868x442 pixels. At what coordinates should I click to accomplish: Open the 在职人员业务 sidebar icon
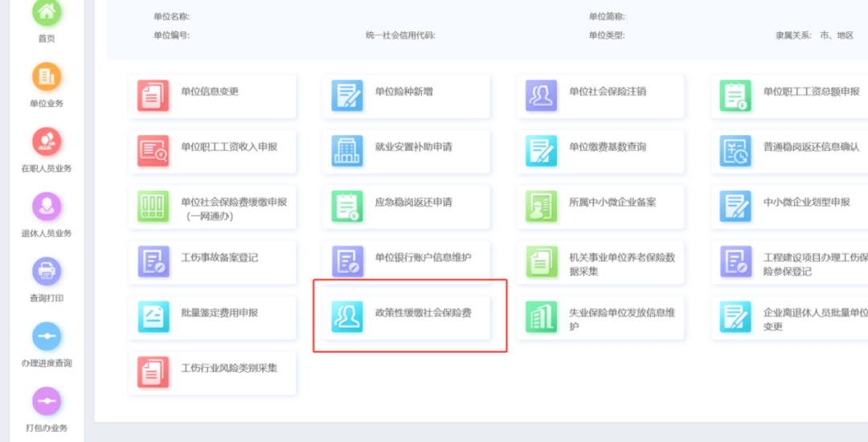pyautogui.click(x=47, y=141)
